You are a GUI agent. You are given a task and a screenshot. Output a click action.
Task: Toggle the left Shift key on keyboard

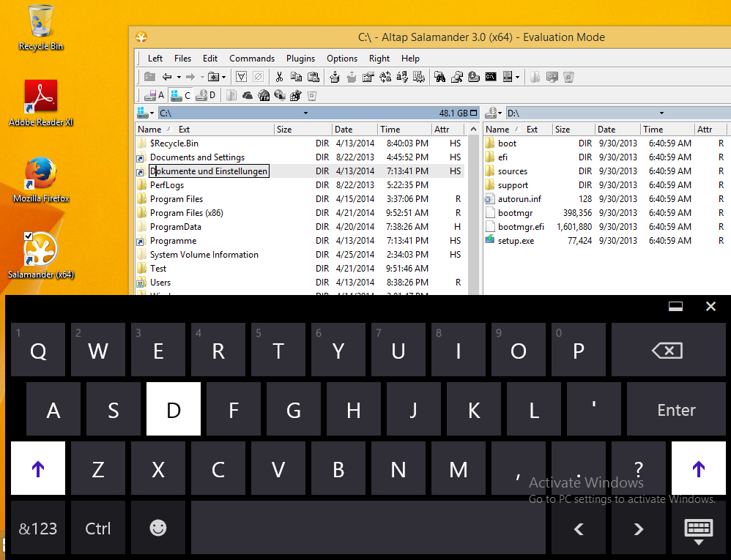coord(38,468)
